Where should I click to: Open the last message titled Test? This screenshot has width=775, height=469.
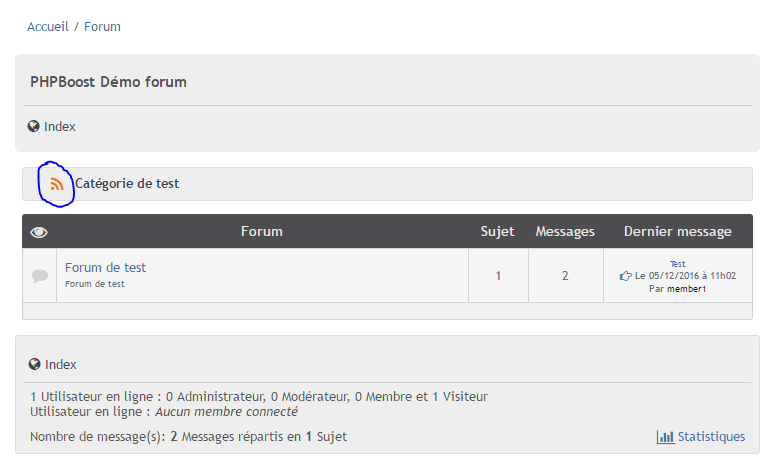tap(678, 264)
